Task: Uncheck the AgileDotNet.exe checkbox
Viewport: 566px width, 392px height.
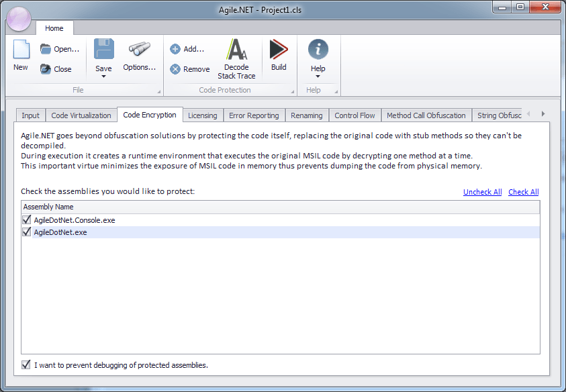Action: (26, 232)
